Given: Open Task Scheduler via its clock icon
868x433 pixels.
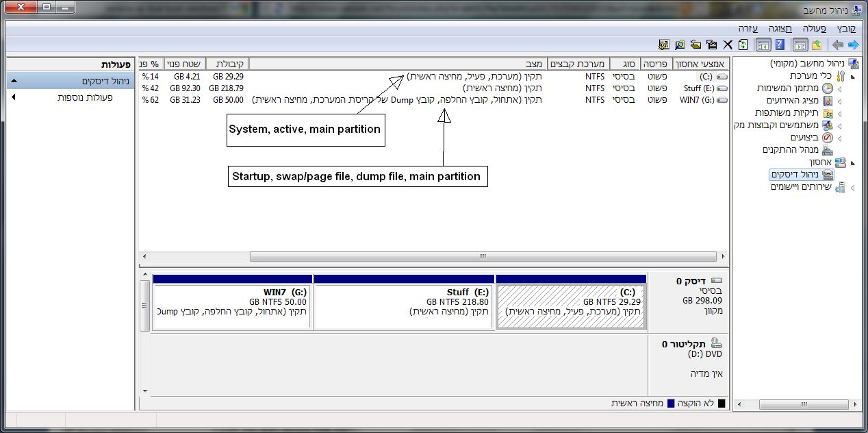Looking at the screenshot, I should [x=826, y=88].
